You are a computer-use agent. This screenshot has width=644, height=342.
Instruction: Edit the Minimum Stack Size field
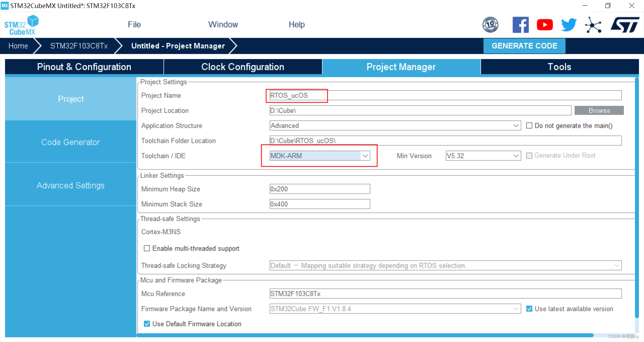pyautogui.click(x=320, y=204)
